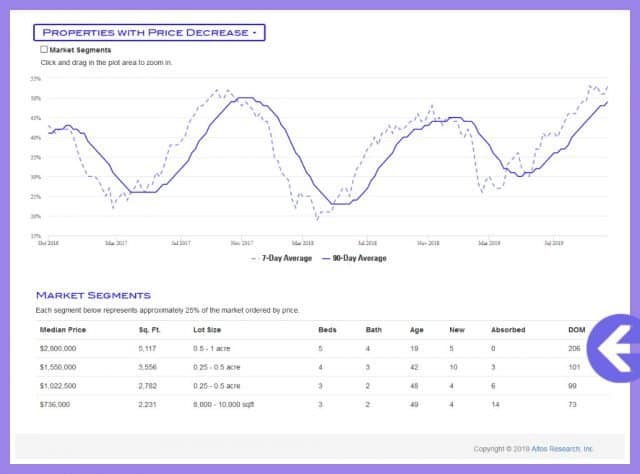The width and height of the screenshot is (640, 474).
Task: Click the DOM column header
Action: click(x=577, y=329)
